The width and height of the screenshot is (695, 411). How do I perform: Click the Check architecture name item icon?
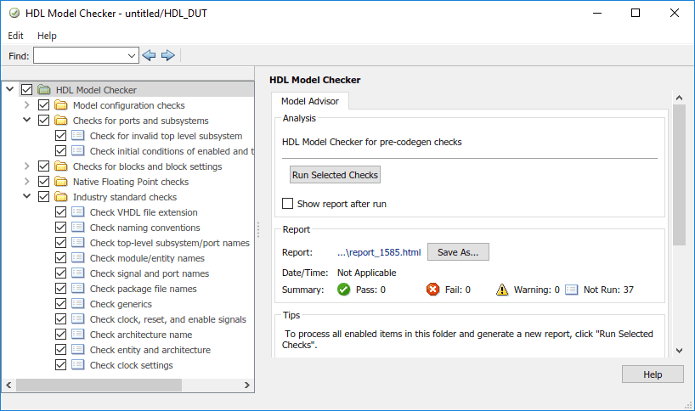[78, 335]
